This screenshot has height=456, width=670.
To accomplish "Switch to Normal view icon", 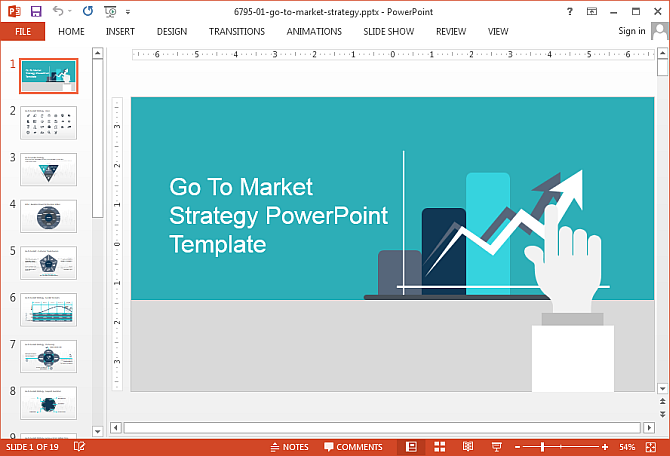I will (411, 447).
